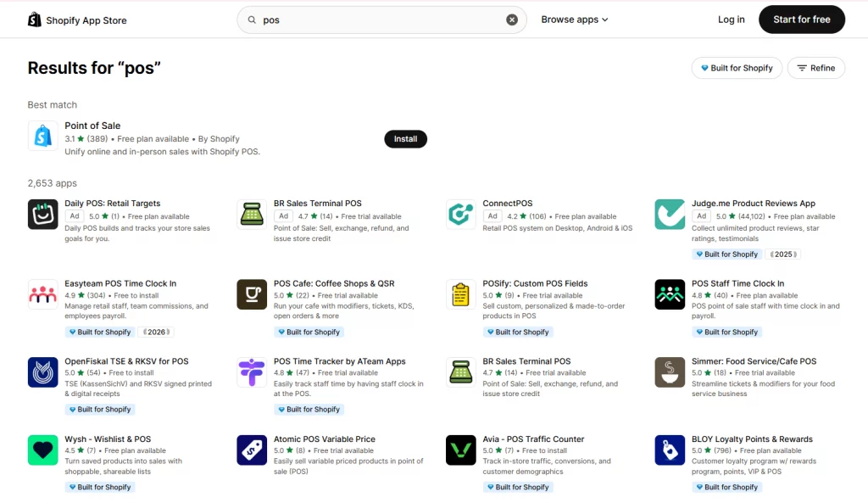Screen dimensions: 868x503
Task: Open Atomic POS Variable Price title
Action: tap(325, 439)
